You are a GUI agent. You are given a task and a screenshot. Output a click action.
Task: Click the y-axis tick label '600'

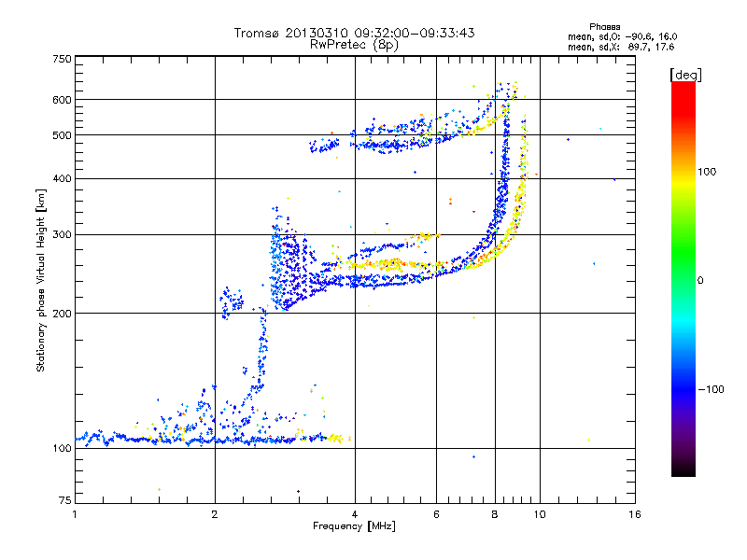62,100
